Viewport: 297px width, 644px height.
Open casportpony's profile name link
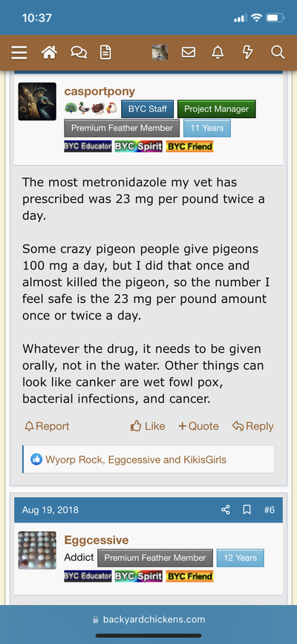99,91
